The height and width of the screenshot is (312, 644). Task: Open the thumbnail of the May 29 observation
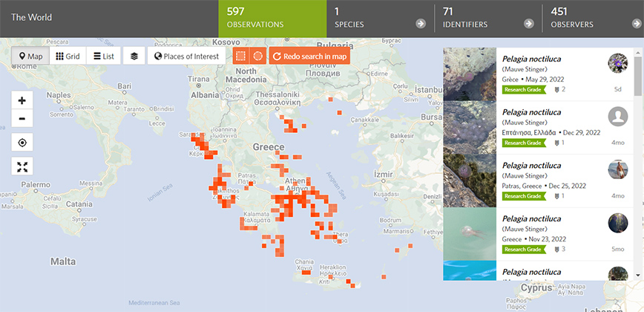pyautogui.click(x=470, y=74)
